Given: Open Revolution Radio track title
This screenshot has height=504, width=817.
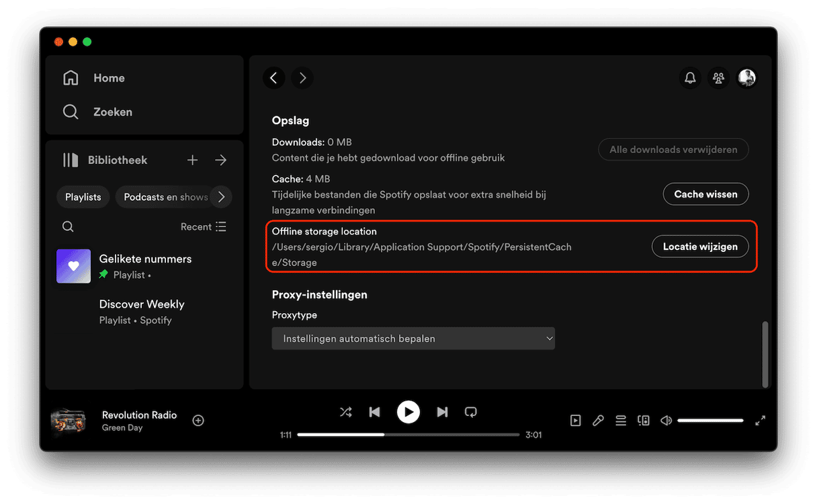Looking at the screenshot, I should pyautogui.click(x=139, y=415).
